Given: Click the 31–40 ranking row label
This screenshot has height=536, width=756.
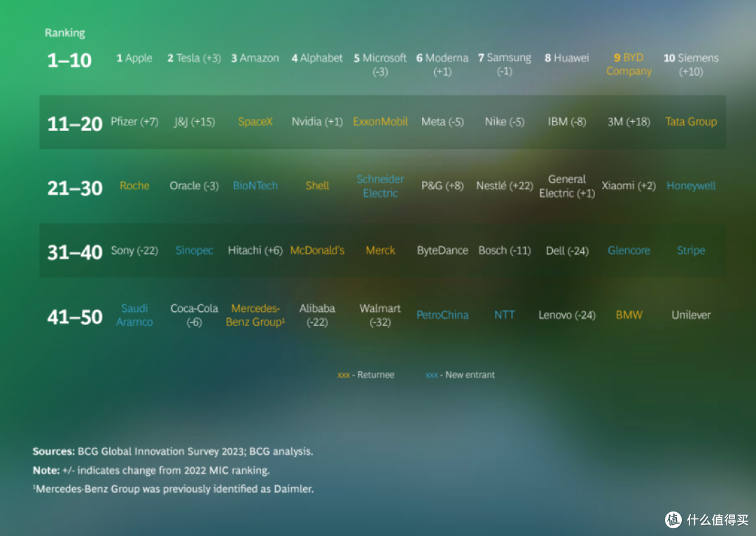Looking at the screenshot, I should pyautogui.click(x=75, y=252).
